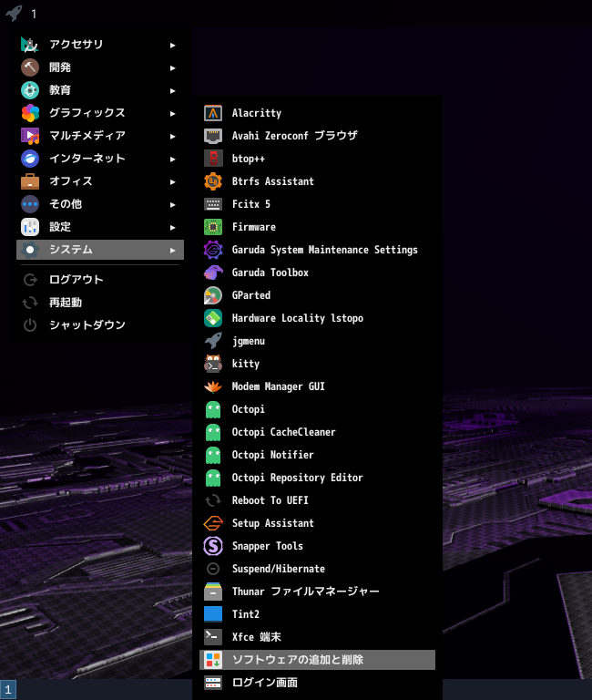Click the Garuda Toolbox eagle icon
The width and height of the screenshot is (592, 700).
click(x=213, y=273)
